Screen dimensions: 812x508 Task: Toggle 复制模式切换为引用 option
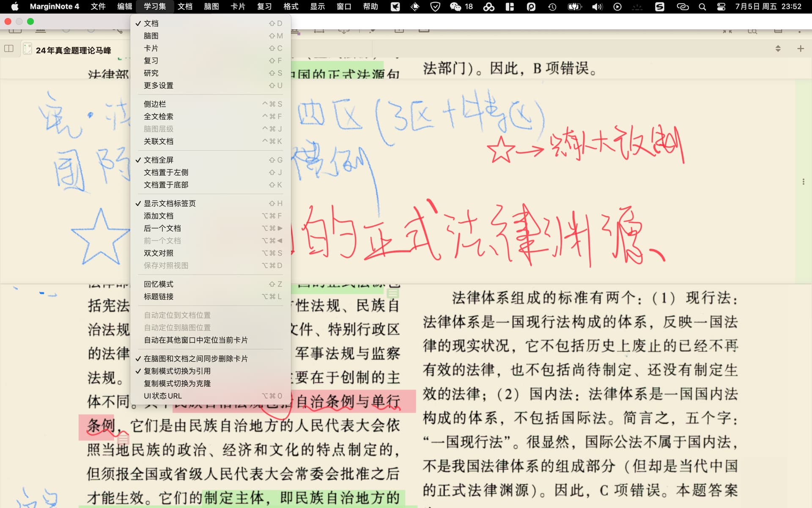pos(210,371)
